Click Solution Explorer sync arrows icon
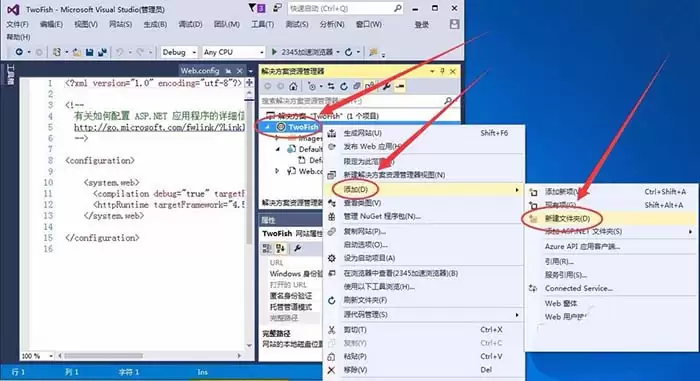700x381 pixels. (331, 86)
